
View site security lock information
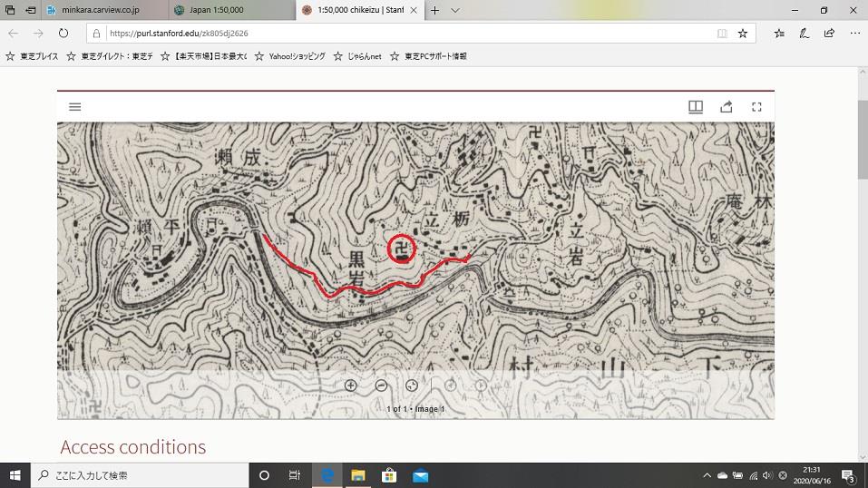pos(96,34)
